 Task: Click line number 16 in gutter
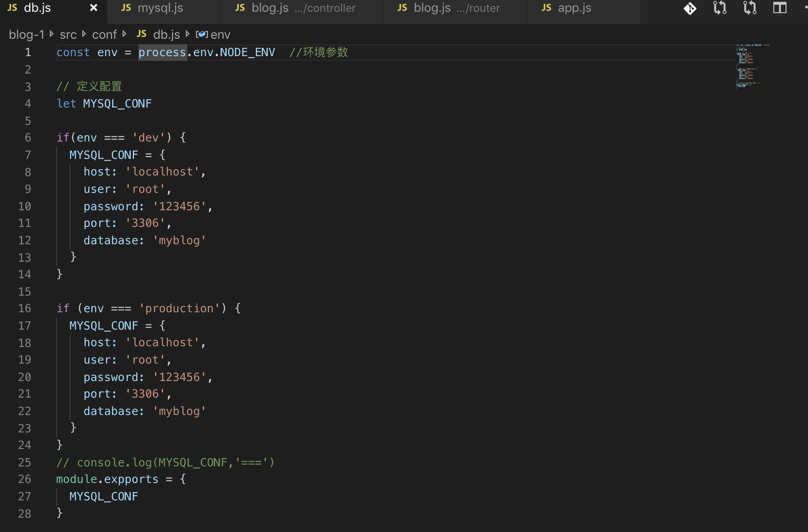(x=25, y=308)
